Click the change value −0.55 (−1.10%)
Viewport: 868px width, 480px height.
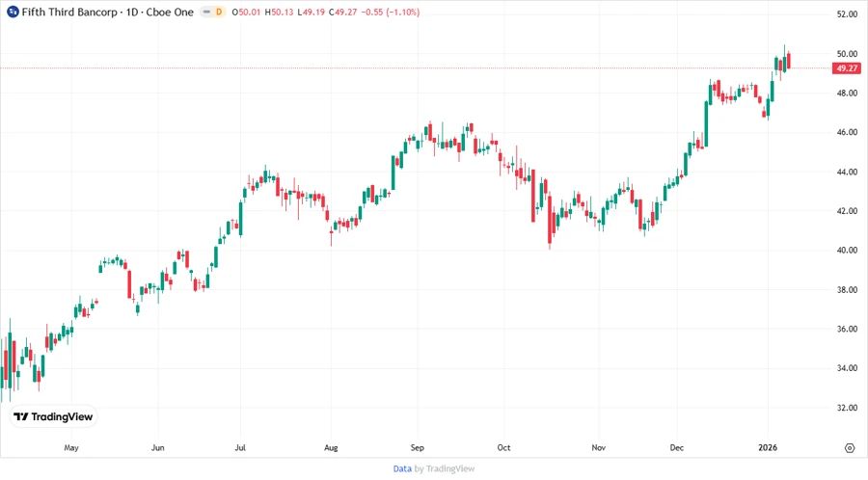tap(391, 13)
